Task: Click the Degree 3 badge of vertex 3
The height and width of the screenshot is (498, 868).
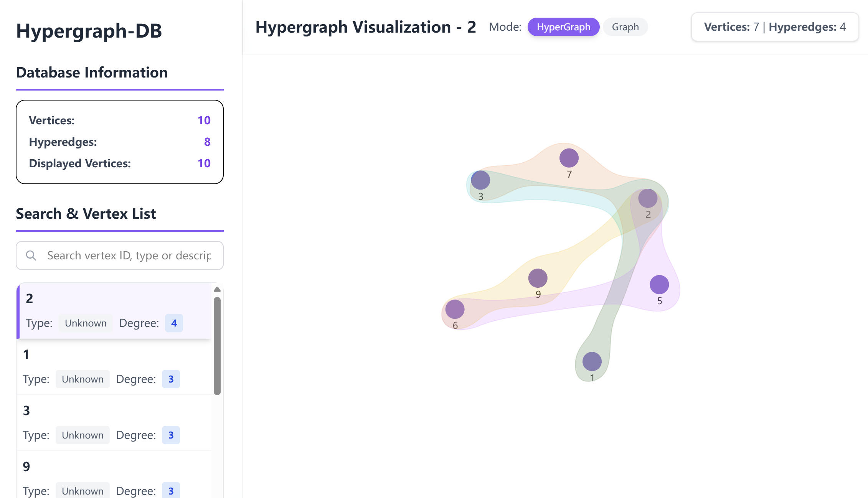Action: pos(171,435)
